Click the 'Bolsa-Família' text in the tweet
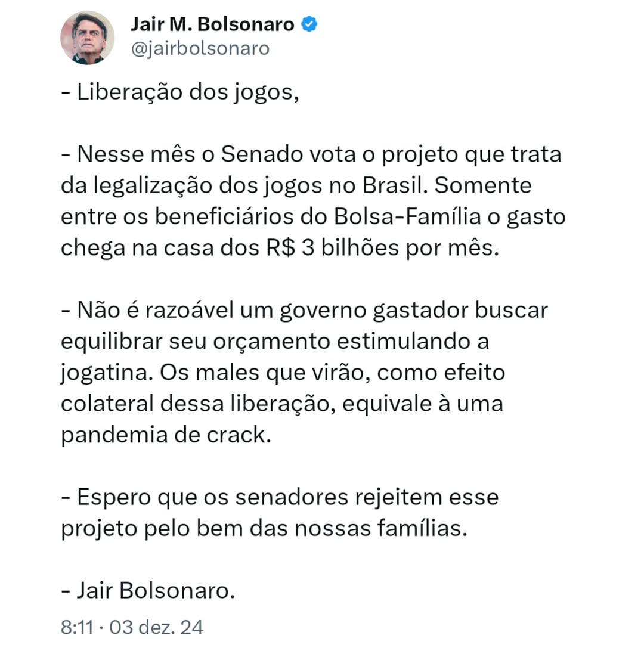Image resolution: width=644 pixels, height=666 pixels. [407, 216]
